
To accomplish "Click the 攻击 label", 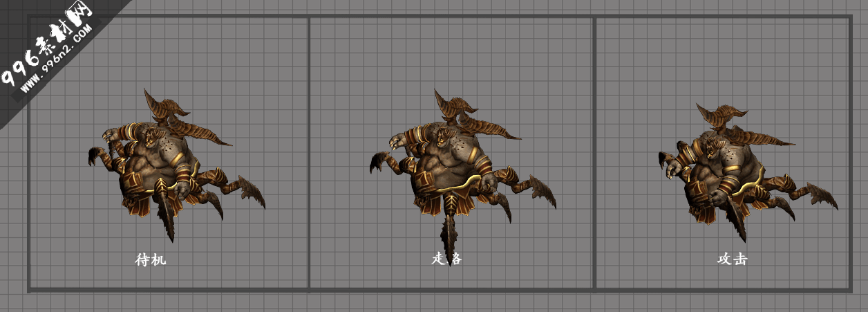I will (732, 259).
